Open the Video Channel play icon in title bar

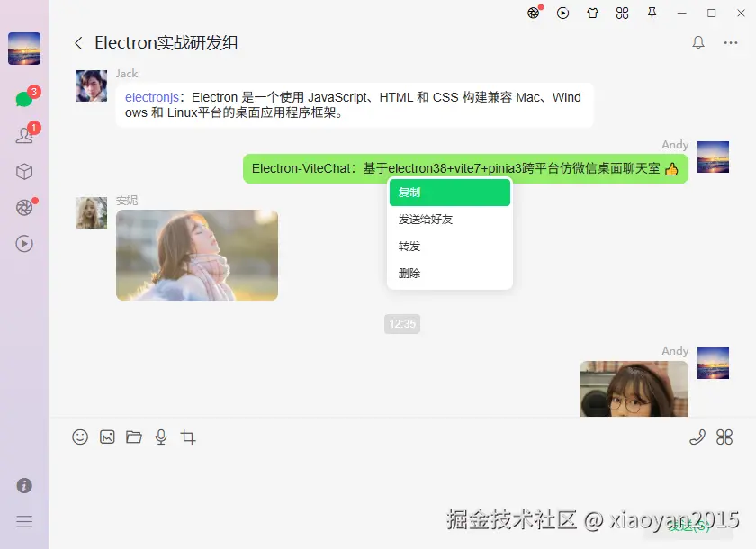[x=562, y=13]
